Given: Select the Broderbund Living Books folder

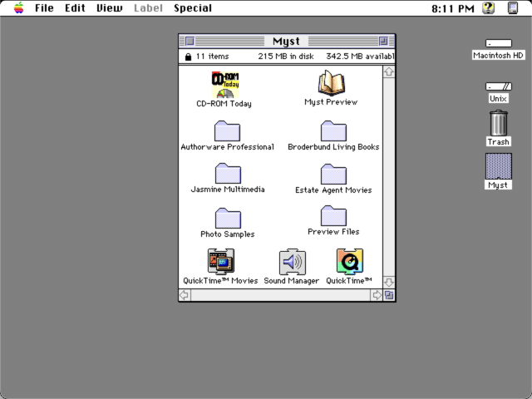Looking at the screenshot, I should (x=333, y=131).
